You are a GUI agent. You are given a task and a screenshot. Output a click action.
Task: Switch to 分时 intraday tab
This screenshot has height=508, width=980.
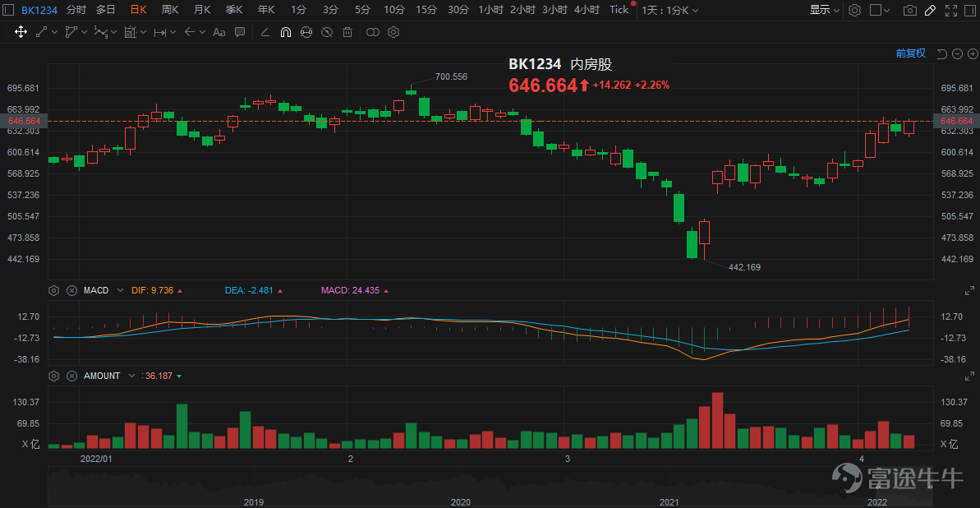[x=76, y=9]
